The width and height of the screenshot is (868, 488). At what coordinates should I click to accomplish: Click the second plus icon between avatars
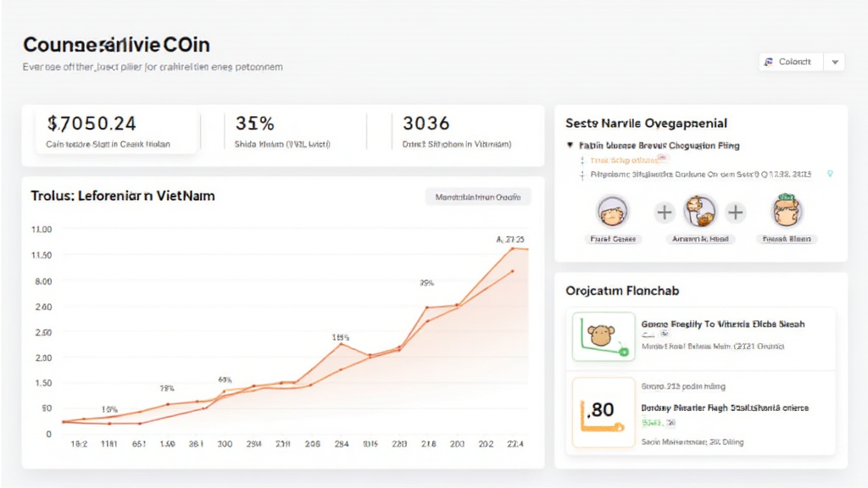[x=736, y=212]
